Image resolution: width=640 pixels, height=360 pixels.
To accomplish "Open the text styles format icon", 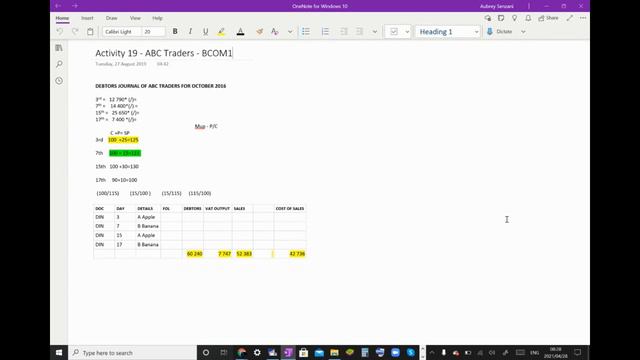I will point(275,31).
